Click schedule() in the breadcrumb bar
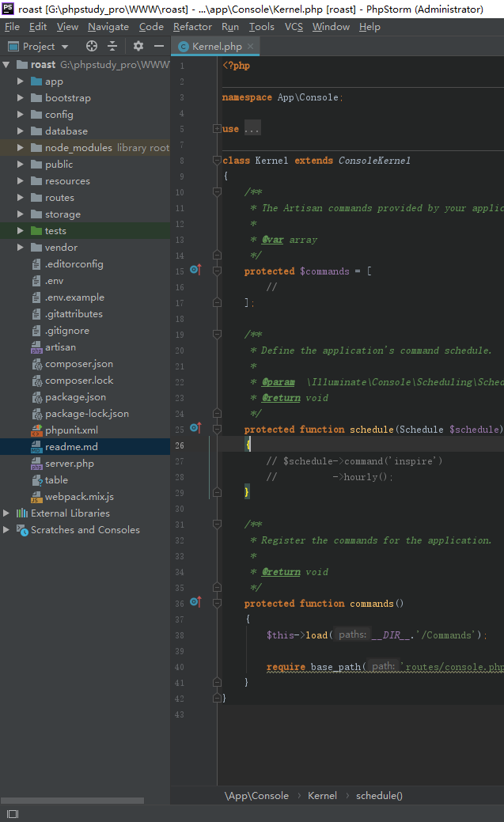 point(379,796)
